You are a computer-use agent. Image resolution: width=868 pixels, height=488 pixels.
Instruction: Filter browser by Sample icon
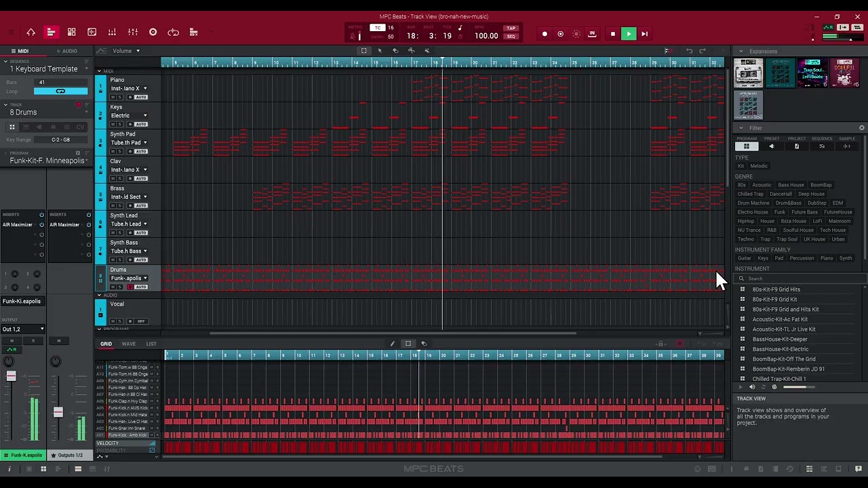click(x=847, y=146)
